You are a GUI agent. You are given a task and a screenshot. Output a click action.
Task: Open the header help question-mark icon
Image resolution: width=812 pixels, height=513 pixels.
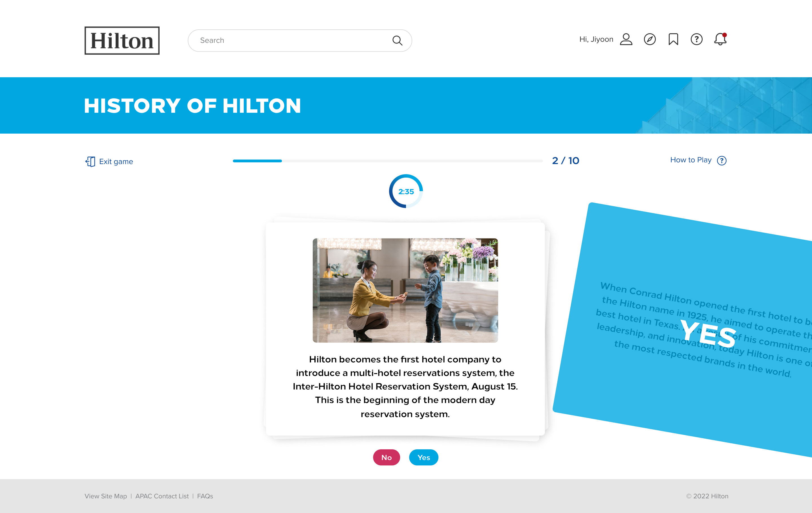click(696, 39)
